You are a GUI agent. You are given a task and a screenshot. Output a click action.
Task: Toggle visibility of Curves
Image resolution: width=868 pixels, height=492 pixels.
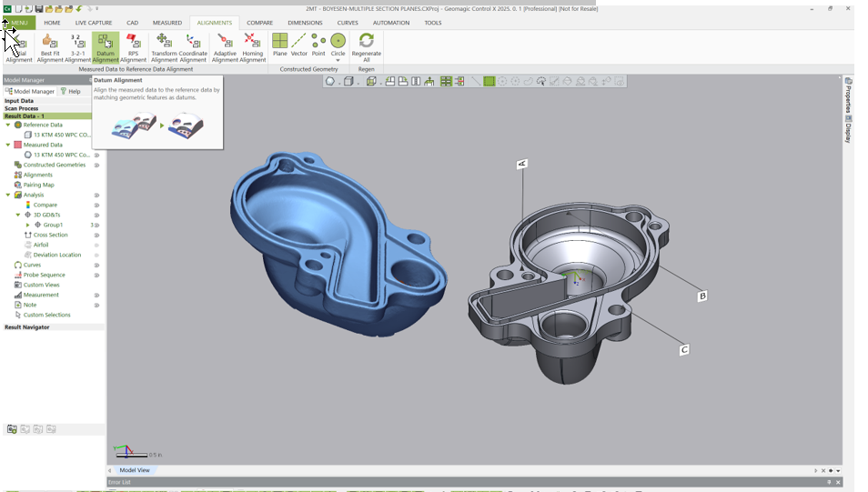[x=96, y=265]
